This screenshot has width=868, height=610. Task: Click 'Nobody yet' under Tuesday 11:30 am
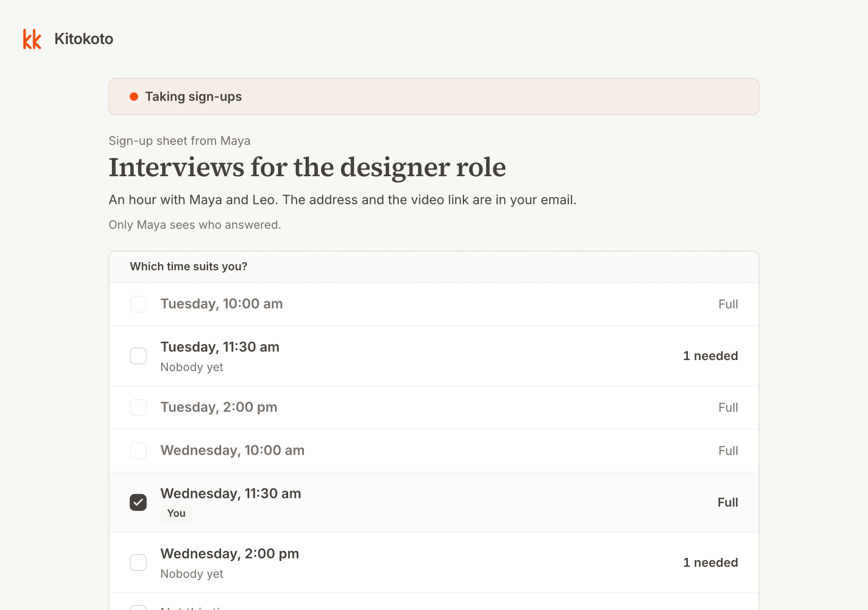[x=192, y=367]
